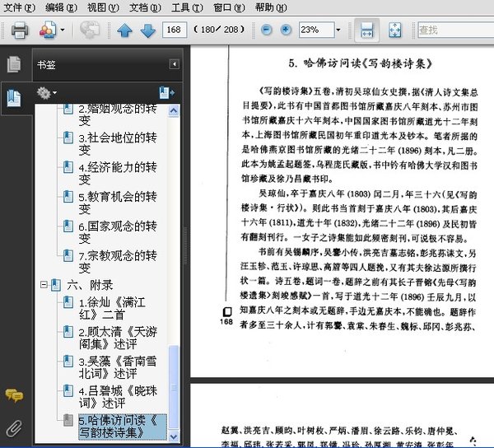Collapse the 书签 panel with arrow button
The height and width of the screenshot is (448, 494).
pos(175,64)
